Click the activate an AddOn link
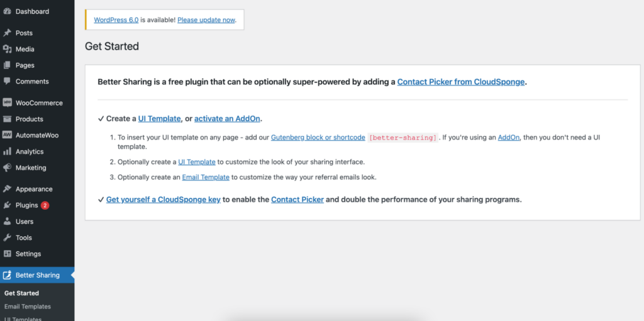The width and height of the screenshot is (644, 321). (x=227, y=119)
